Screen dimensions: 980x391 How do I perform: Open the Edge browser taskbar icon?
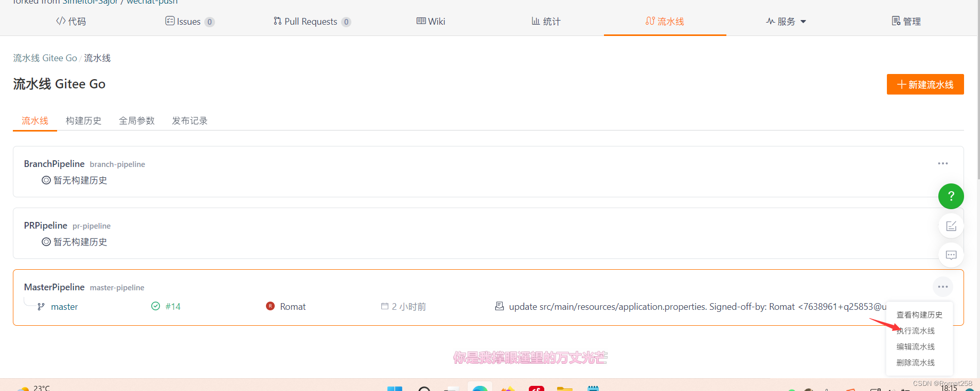[x=479, y=388]
